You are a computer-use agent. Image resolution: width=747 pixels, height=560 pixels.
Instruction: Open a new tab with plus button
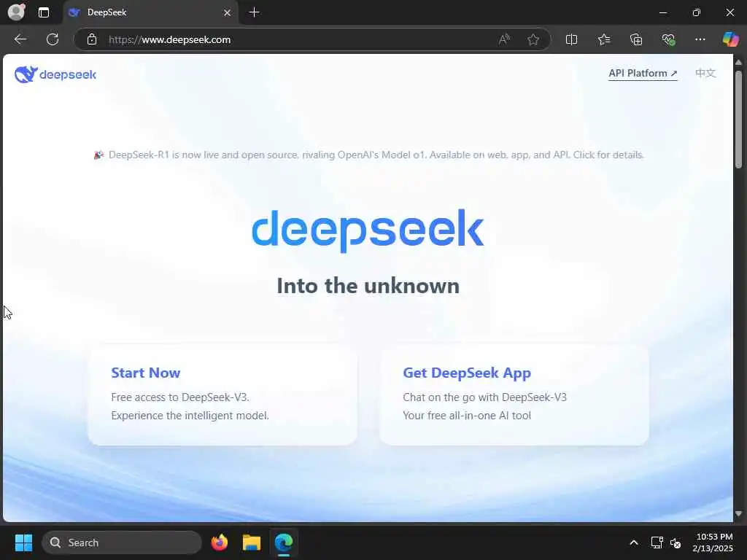click(x=255, y=12)
